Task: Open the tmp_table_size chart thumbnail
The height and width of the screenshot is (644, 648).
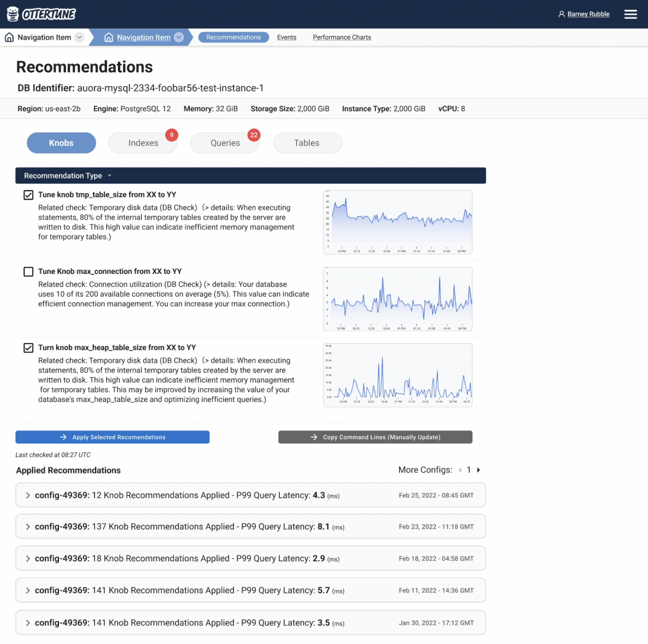Action: click(x=397, y=222)
